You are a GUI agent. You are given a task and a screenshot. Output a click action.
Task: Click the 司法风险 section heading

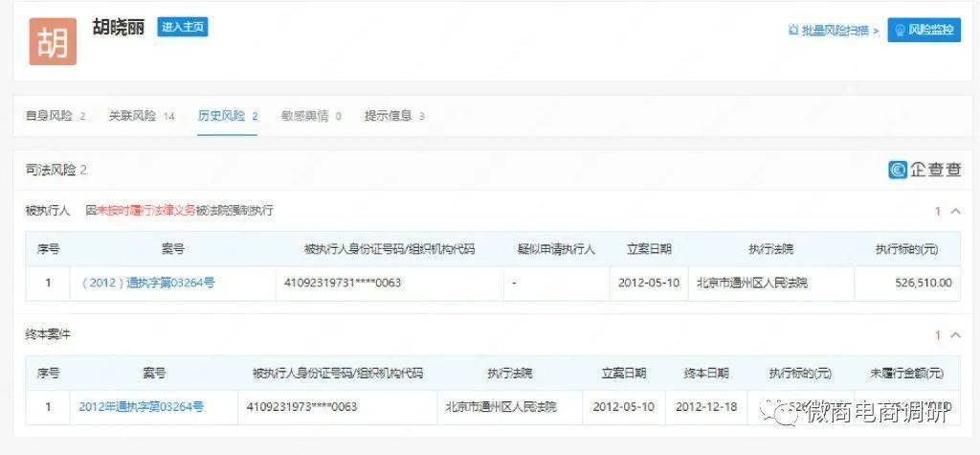pyautogui.click(x=56, y=170)
